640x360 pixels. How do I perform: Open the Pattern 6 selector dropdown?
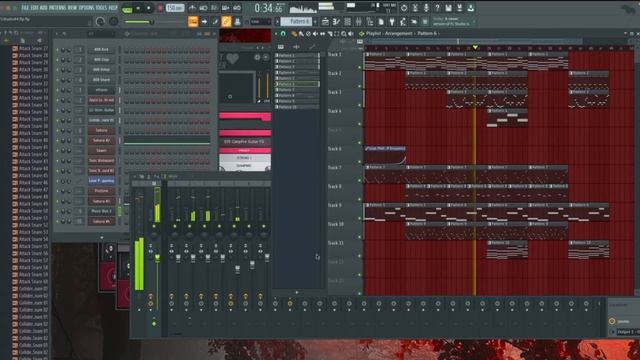pos(297,22)
